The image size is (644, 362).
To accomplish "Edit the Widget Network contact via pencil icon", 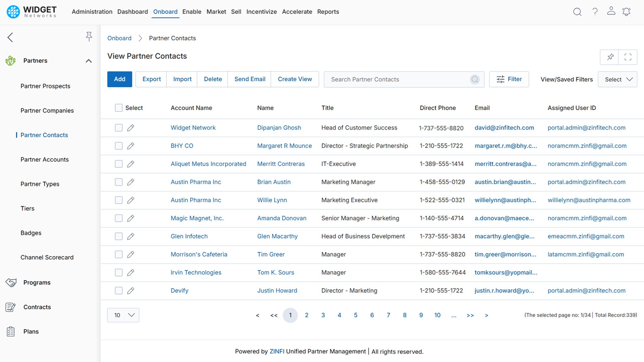I will [130, 128].
